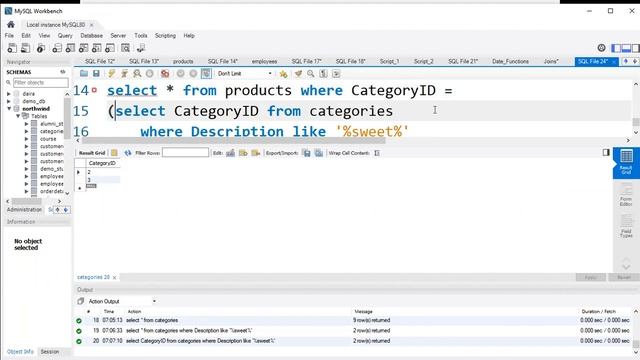640x360 pixels.
Task: Toggle continue-on-error red icon
Action: tap(165, 73)
